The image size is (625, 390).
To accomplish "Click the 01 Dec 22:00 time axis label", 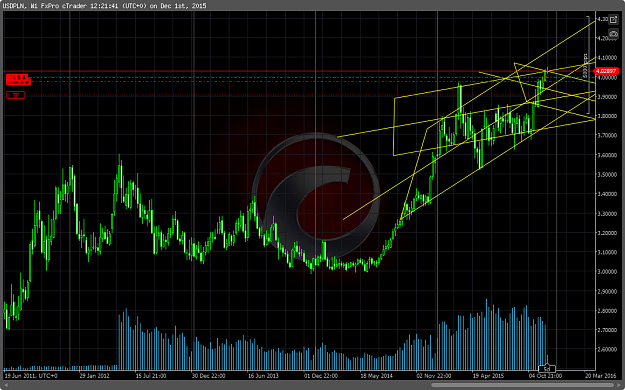I will click(321, 376).
